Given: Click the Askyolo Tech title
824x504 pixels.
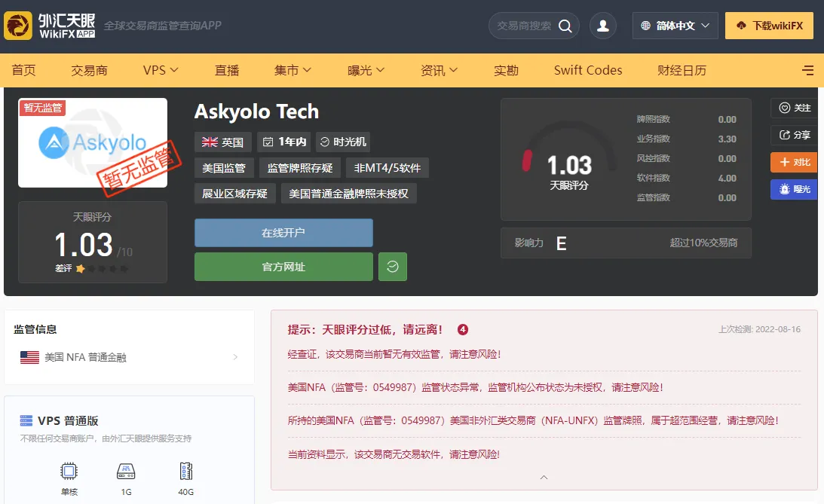Looking at the screenshot, I should 256,111.
